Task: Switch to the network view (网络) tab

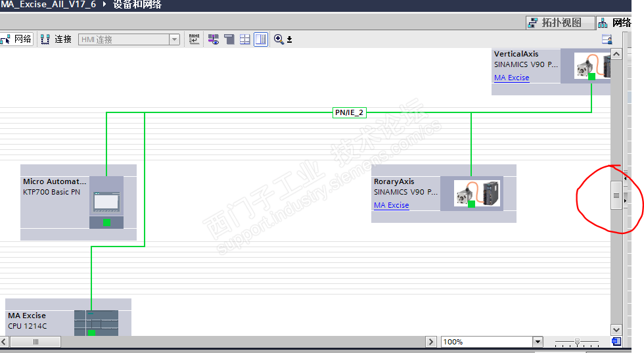Action: coord(614,22)
